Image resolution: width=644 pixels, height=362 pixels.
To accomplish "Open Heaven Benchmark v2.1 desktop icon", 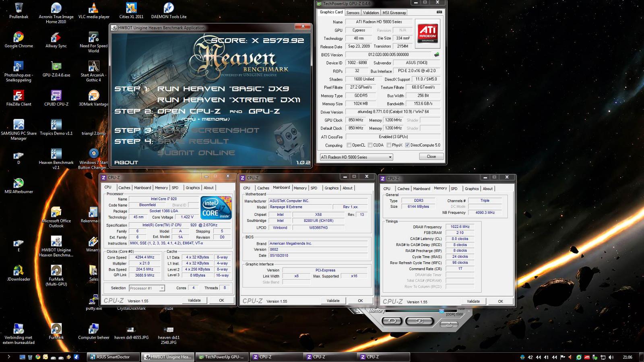I will [56, 159].
